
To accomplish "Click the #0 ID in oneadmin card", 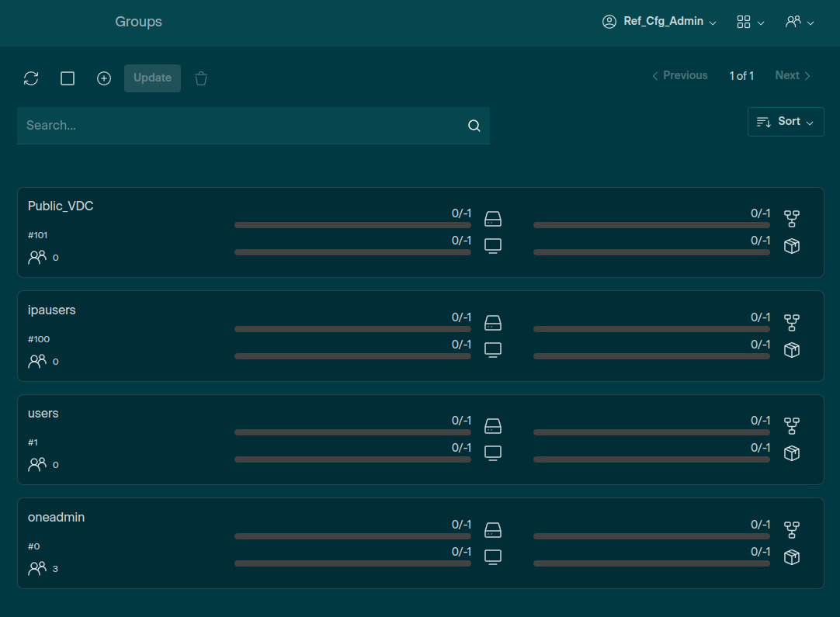I will tap(33, 546).
